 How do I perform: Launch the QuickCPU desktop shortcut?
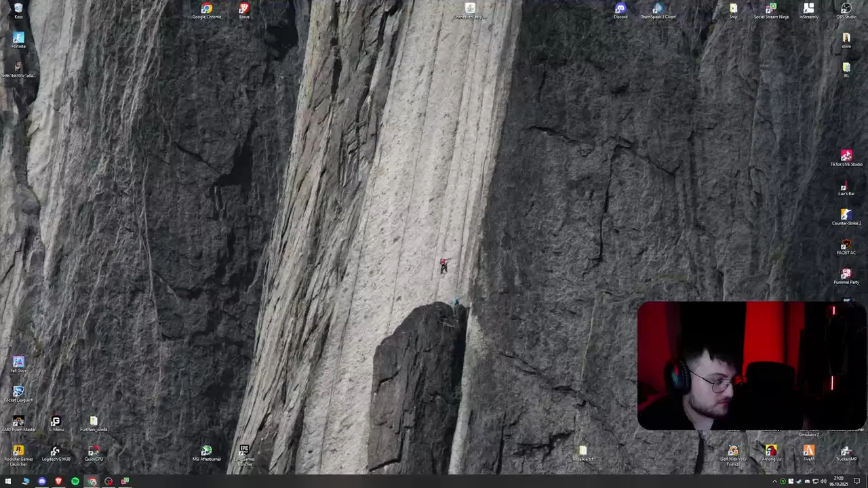coord(94,453)
